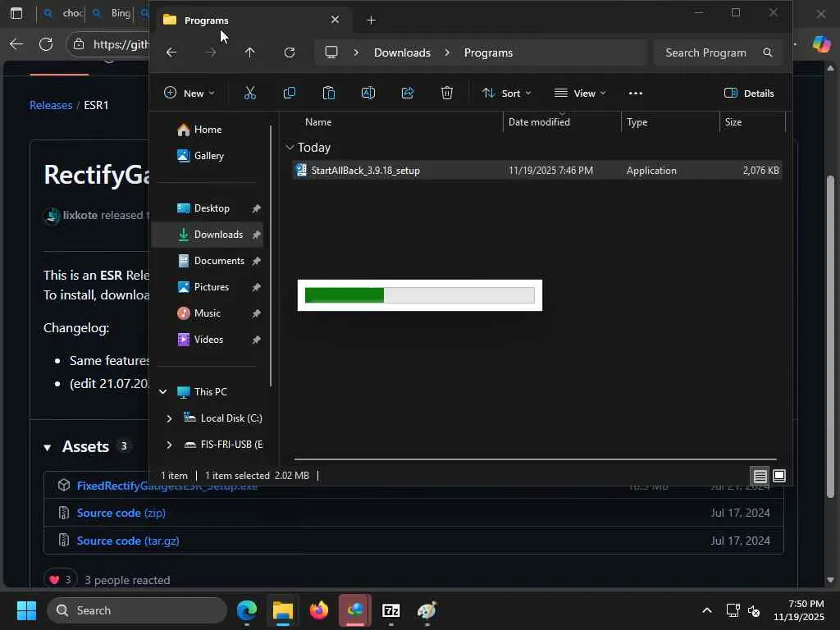This screenshot has height=630, width=840.
Task: Open Desktop in navigation pane
Action: point(208,208)
